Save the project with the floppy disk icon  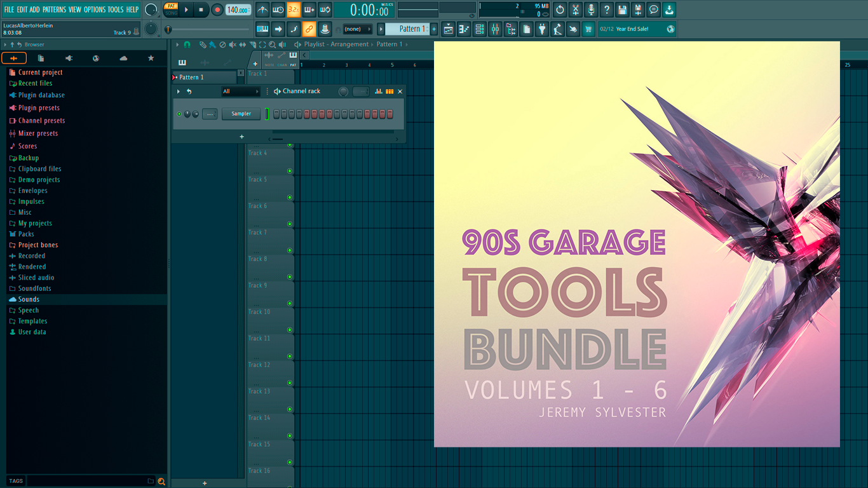(x=622, y=10)
